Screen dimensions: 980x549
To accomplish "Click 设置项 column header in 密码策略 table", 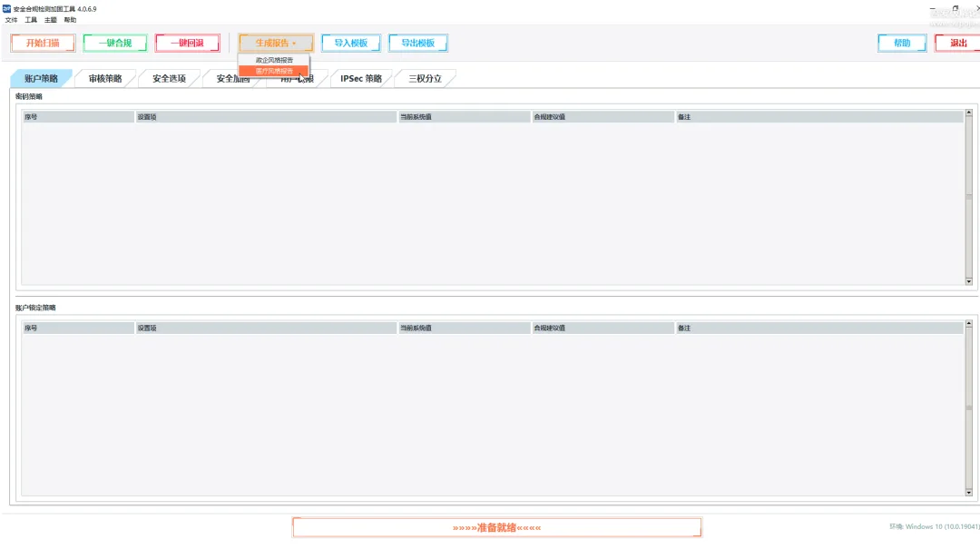I will click(x=266, y=117).
